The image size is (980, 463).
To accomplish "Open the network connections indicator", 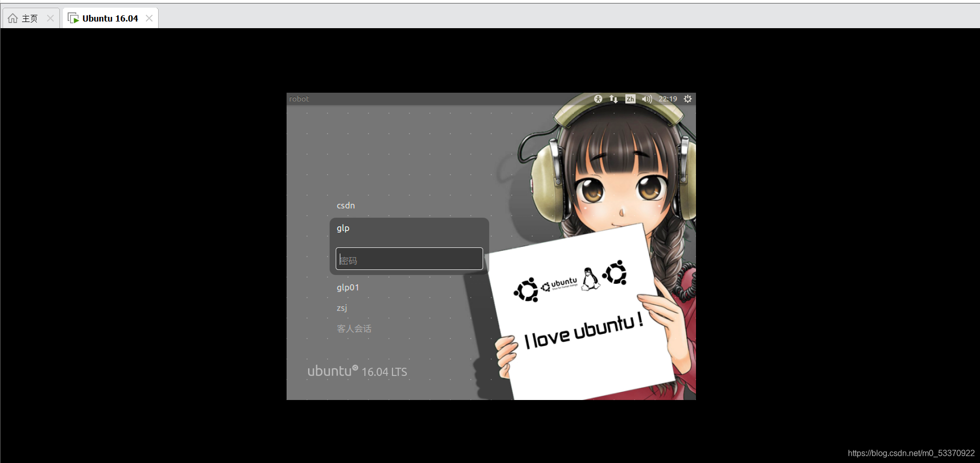I will pos(614,99).
